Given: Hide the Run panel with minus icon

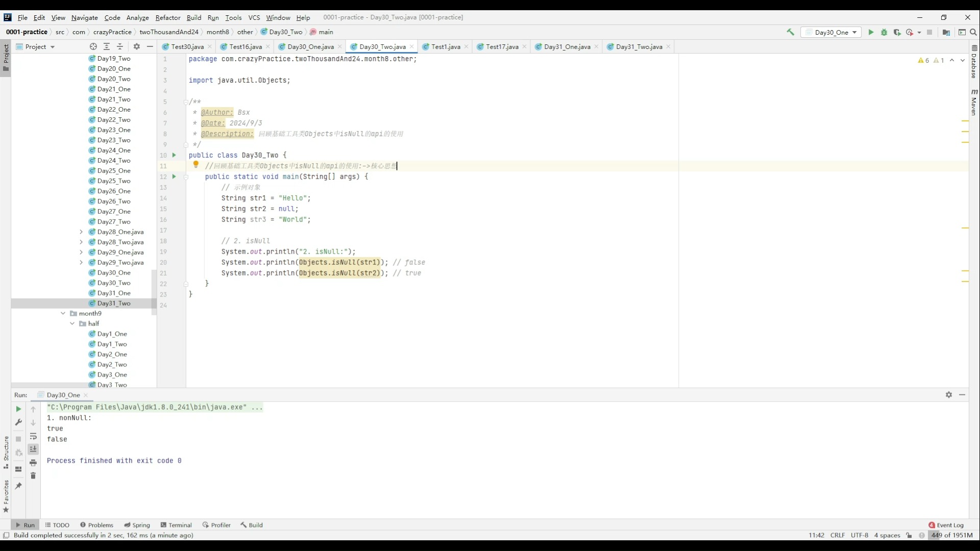Looking at the screenshot, I should click(x=962, y=395).
